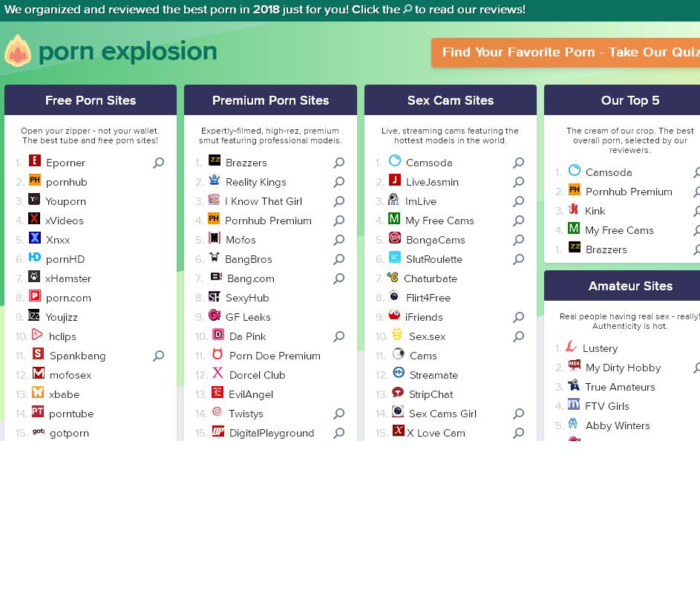Click the review magnifier next to Eporner

coord(158,163)
